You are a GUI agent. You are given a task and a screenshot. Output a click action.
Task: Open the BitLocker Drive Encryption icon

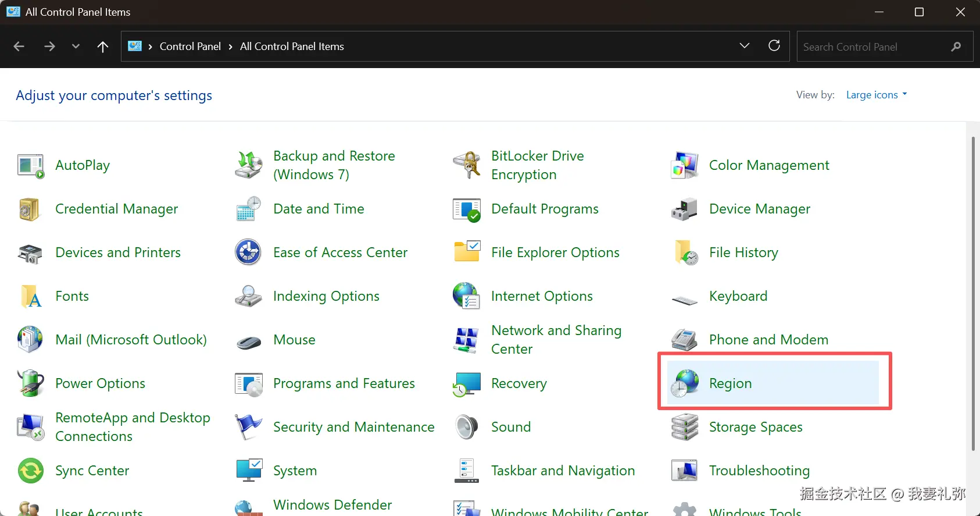coord(467,165)
